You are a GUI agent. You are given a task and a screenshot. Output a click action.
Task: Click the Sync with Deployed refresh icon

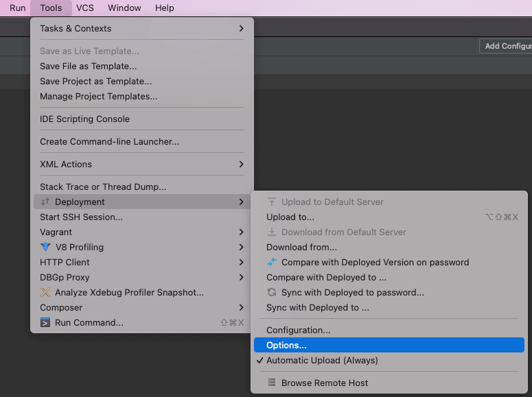(x=272, y=293)
